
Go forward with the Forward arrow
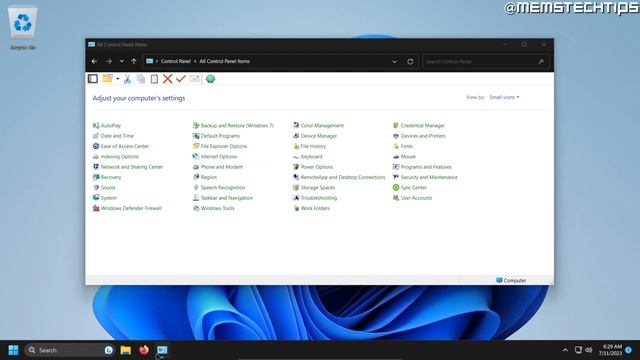[109, 61]
